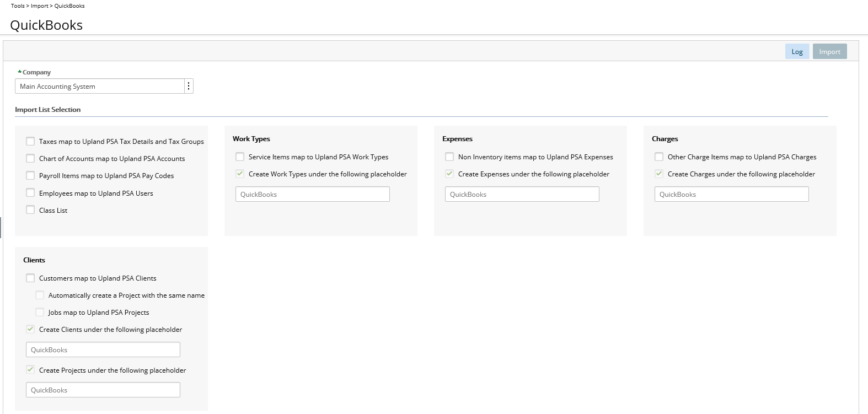Toggle Create Projects under placeholder checkbox

point(30,370)
